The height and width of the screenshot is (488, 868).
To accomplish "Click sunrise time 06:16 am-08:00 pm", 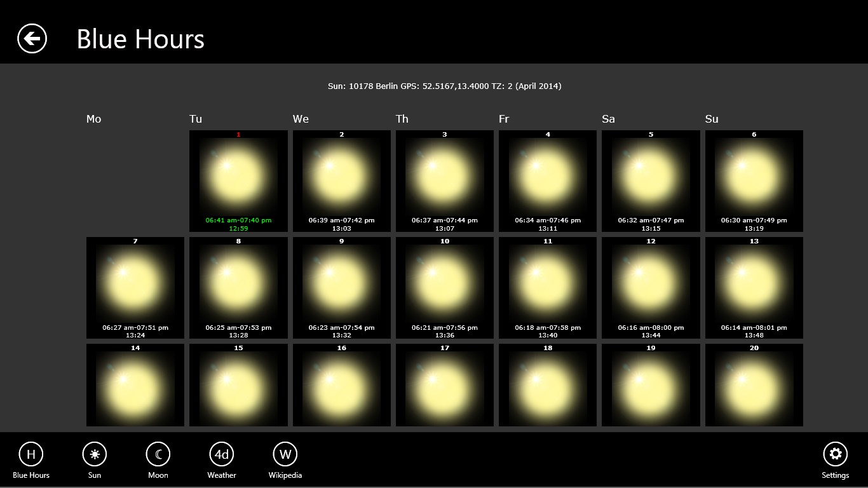I will point(651,328).
